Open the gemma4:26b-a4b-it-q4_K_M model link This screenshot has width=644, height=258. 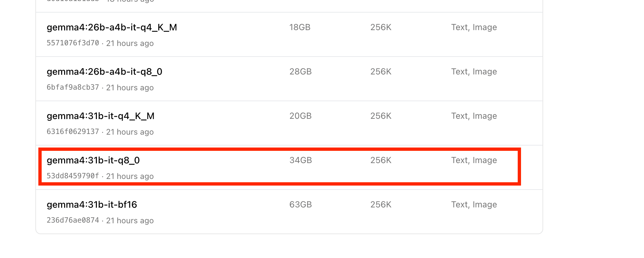pyautogui.click(x=112, y=27)
